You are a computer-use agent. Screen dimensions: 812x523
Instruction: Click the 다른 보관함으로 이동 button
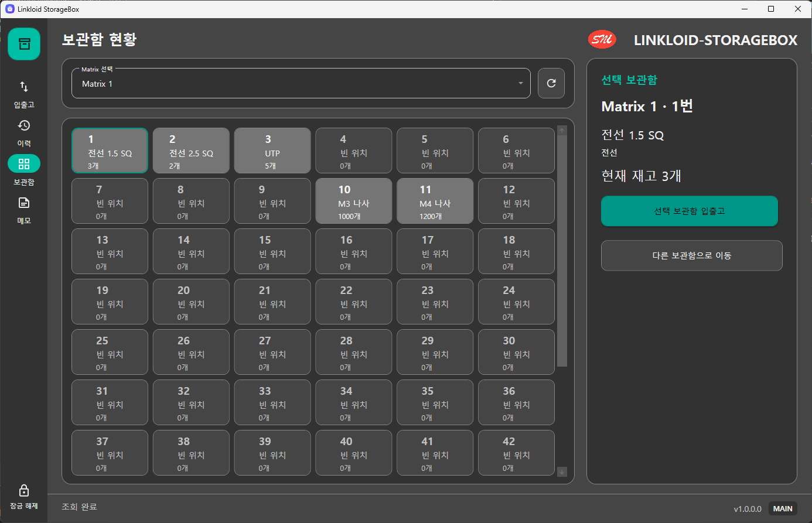point(692,255)
